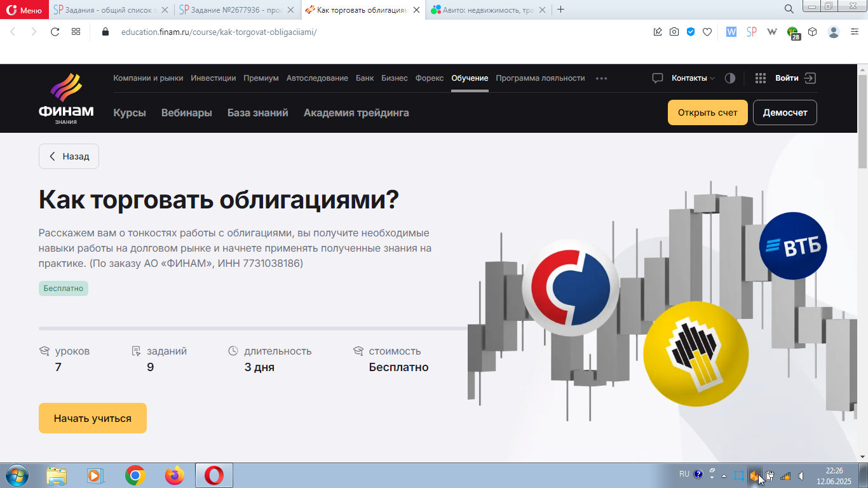This screenshot has height=488, width=868.
Task: Click the volume speaker tray icon
Action: (x=801, y=475)
